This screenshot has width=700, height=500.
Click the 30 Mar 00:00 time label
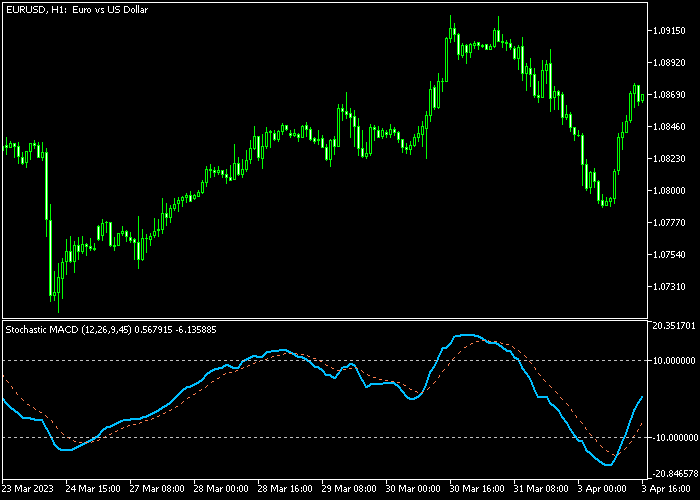(x=413, y=488)
